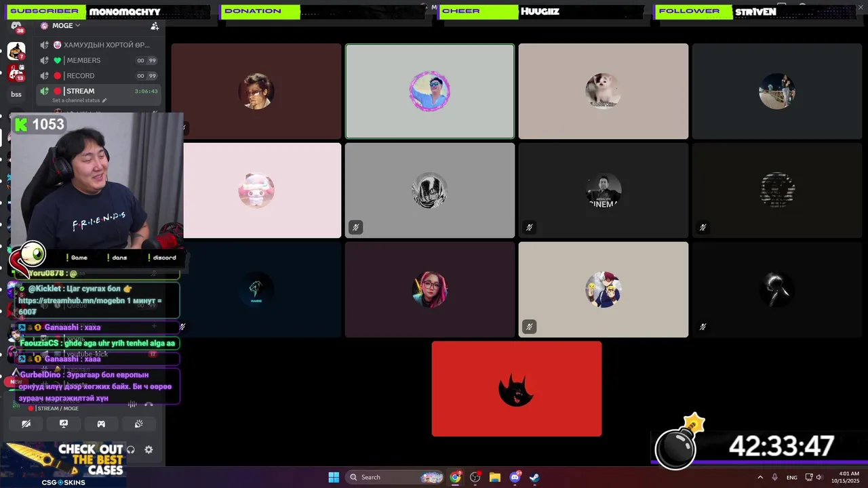Image resolution: width=868 pixels, height=488 pixels.
Task: Click muted mic icon on anime duo tile
Action: 529,327
